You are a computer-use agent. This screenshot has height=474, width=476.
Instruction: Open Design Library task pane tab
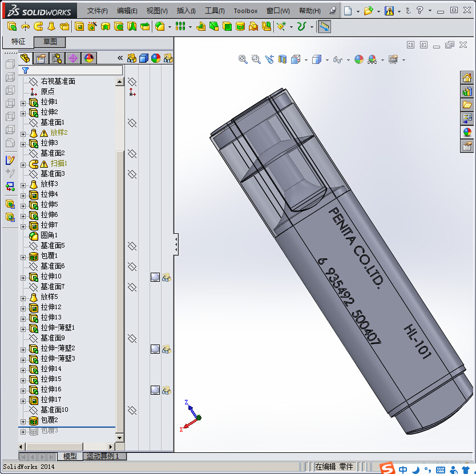tap(467, 91)
